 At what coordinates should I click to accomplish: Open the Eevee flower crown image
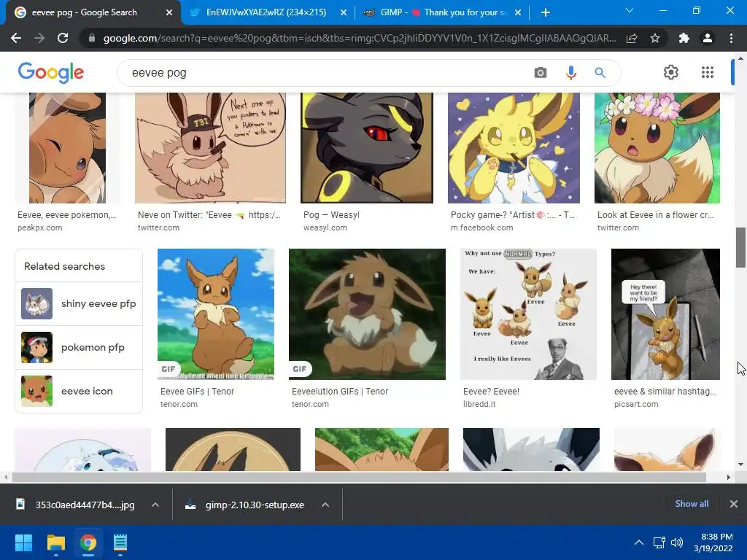(x=657, y=148)
